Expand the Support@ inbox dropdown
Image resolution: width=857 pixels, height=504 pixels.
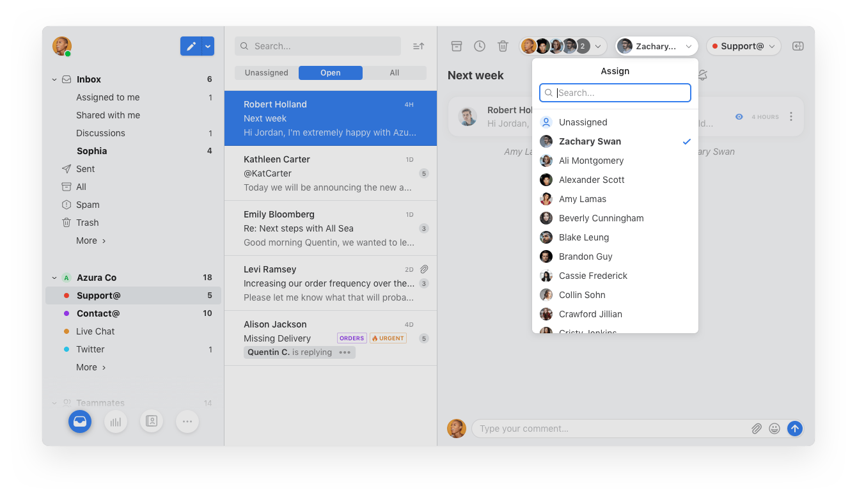click(x=744, y=45)
